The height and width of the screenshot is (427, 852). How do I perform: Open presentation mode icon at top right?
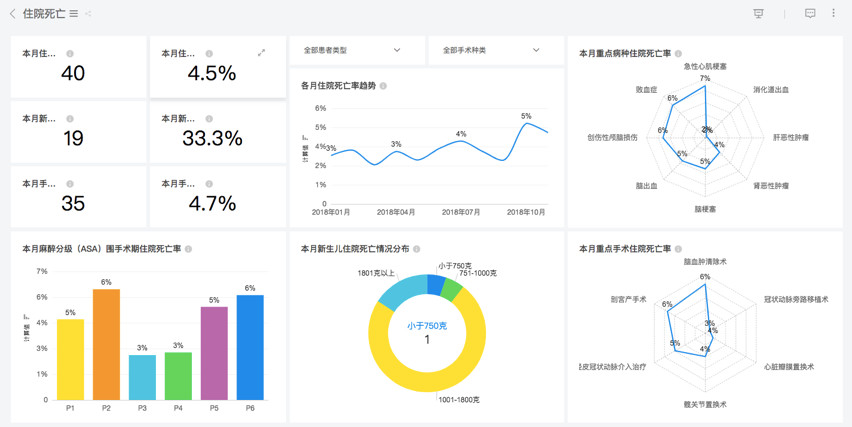[759, 14]
